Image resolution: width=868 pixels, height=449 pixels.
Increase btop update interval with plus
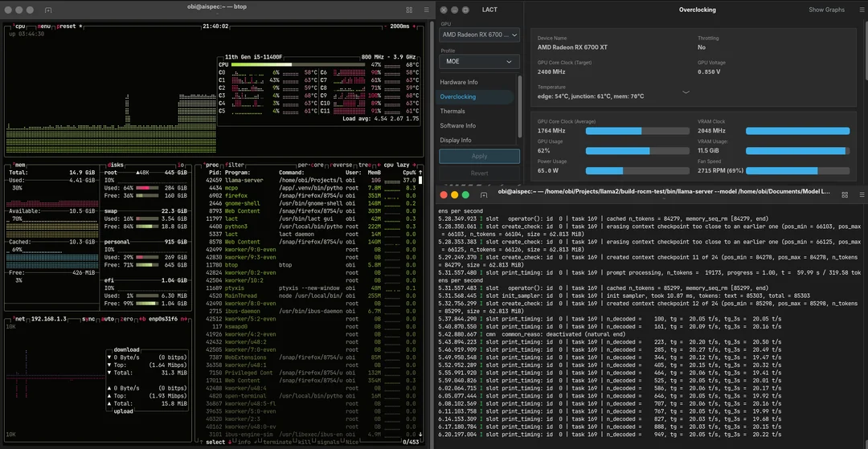pyautogui.click(x=415, y=26)
